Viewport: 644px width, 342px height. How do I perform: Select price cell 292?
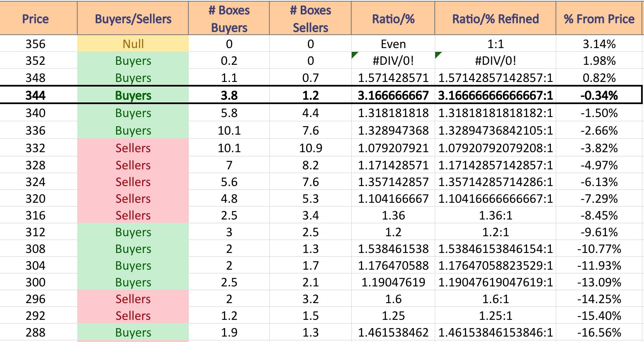(38, 316)
